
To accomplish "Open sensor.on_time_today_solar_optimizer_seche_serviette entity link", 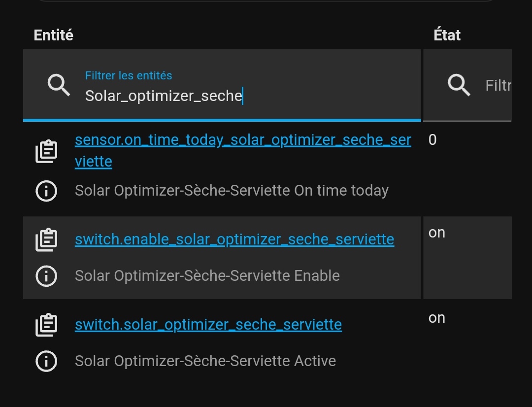I will click(x=243, y=150).
